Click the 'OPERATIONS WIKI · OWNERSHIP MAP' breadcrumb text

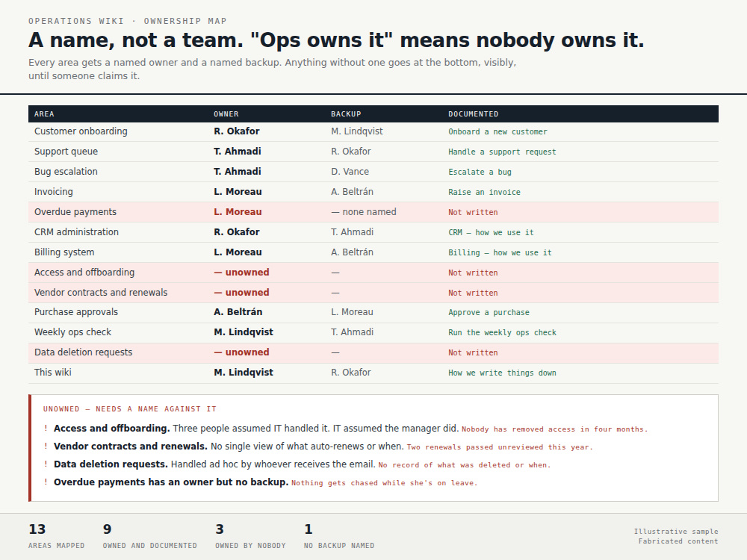(x=127, y=21)
